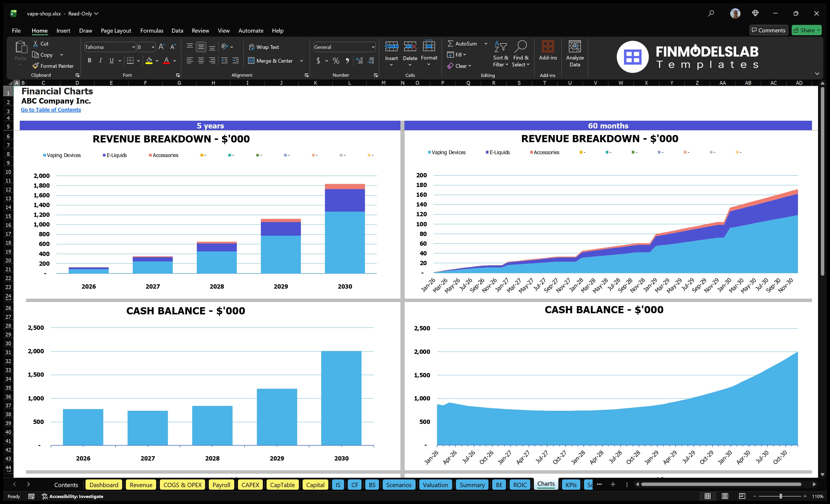Open Sort & Filter options
Screen dimensions: 830x504
(x=501, y=54)
